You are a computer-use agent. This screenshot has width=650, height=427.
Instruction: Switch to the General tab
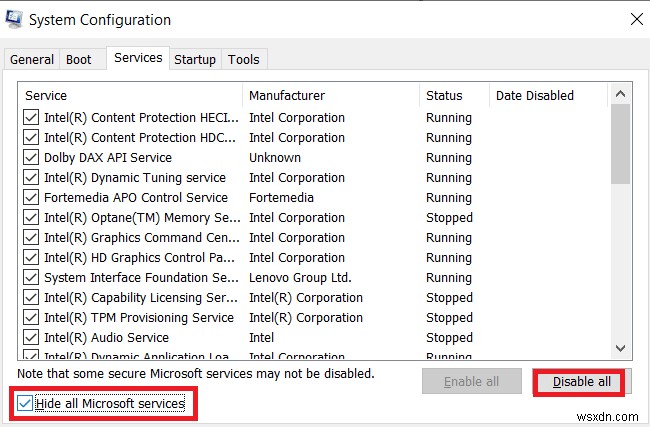click(x=32, y=60)
